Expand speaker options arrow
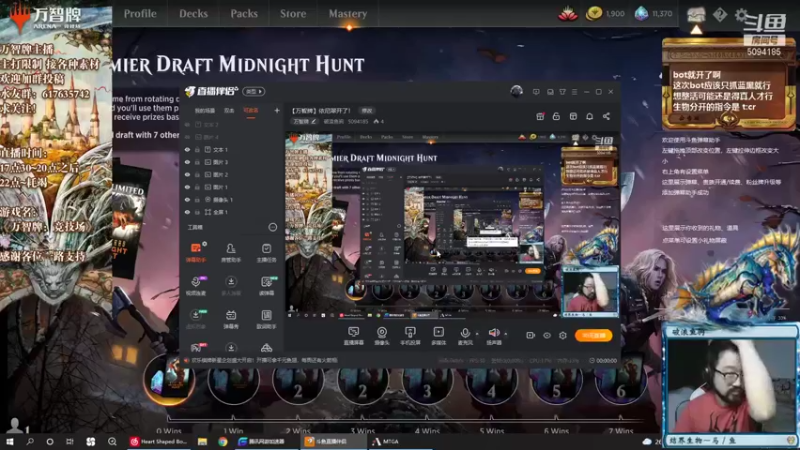Screen dimensions: 800x450 click(x=506, y=334)
